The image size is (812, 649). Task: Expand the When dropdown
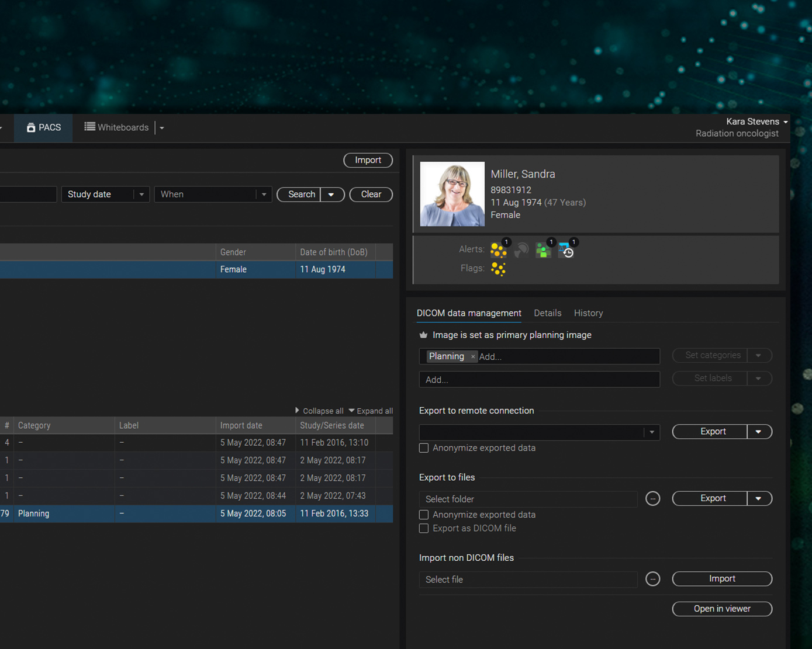(264, 195)
